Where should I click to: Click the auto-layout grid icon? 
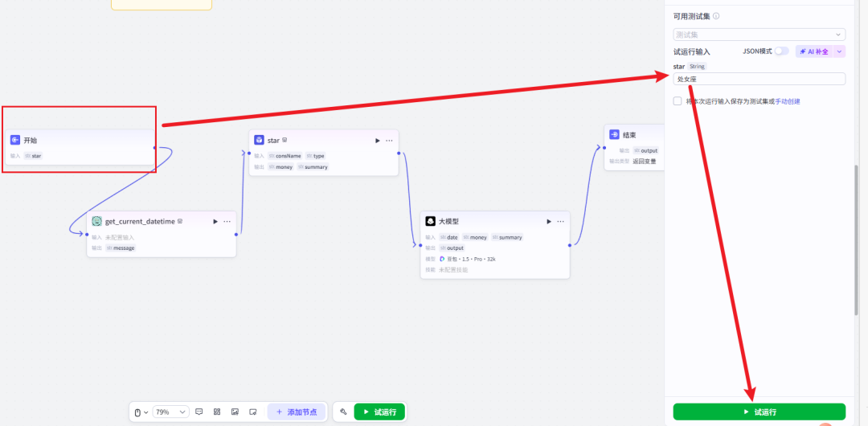point(217,412)
